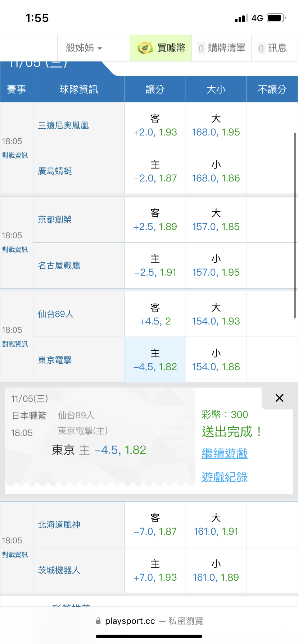Choose over 161.0 at 1.91 odds
This screenshot has width=298, height=644.
pyautogui.click(x=216, y=525)
